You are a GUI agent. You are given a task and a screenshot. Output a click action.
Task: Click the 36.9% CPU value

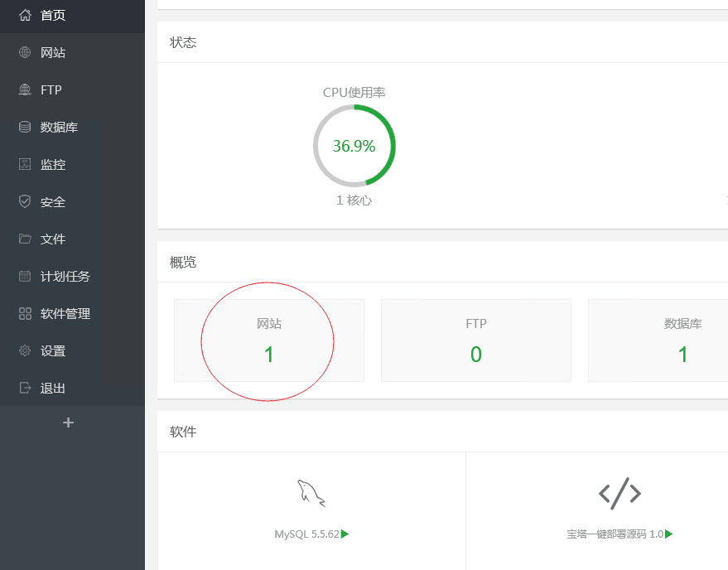354,146
